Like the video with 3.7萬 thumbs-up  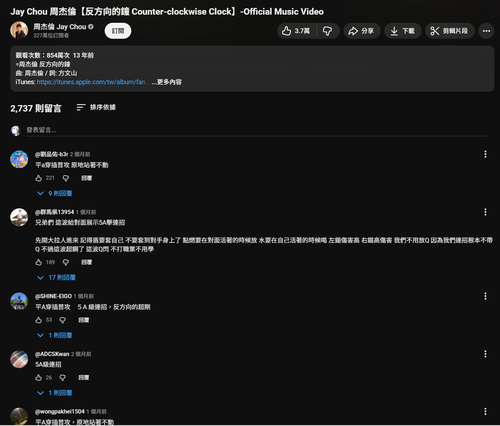click(296, 31)
